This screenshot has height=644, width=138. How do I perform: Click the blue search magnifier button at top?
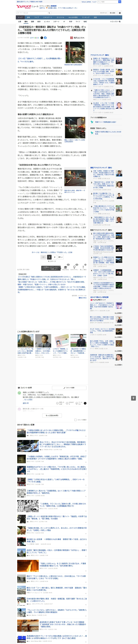[x=120, y=2]
